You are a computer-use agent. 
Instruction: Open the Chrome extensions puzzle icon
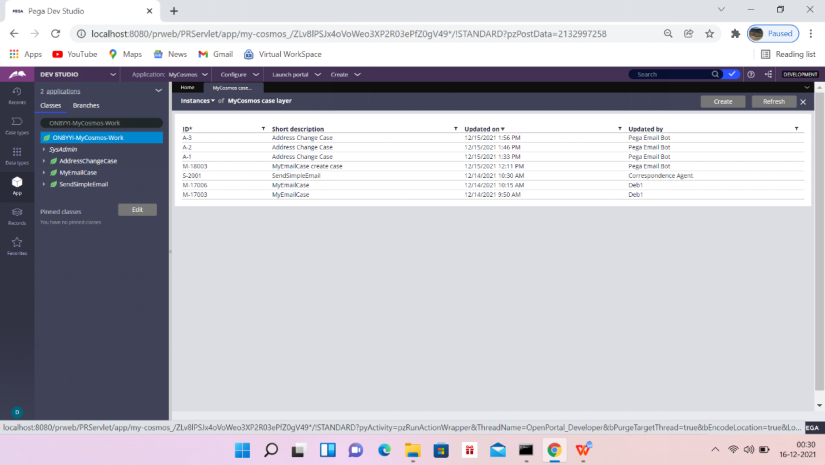[x=735, y=34]
